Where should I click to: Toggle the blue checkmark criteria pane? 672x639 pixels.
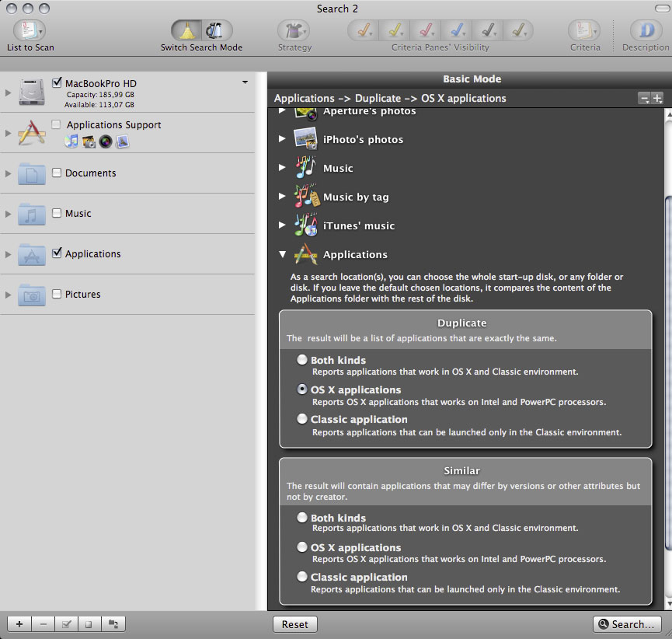(x=457, y=30)
